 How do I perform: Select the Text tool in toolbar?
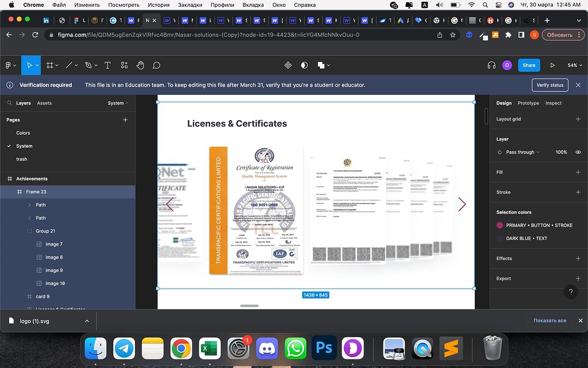tap(107, 65)
